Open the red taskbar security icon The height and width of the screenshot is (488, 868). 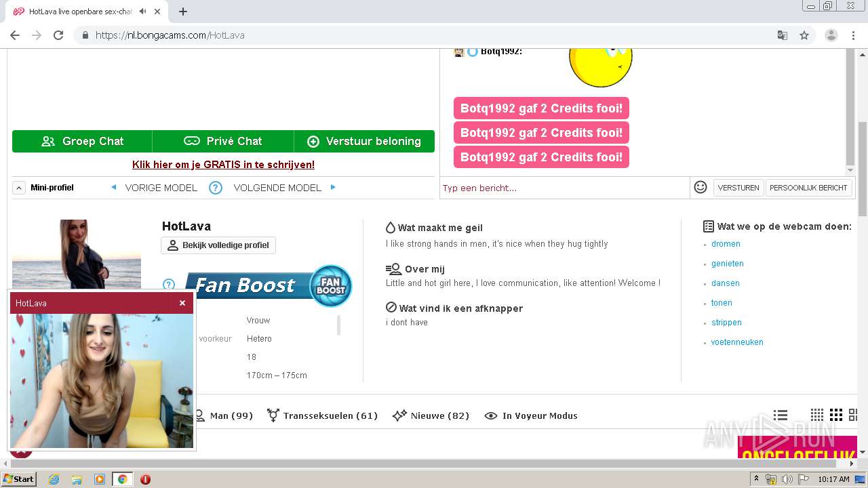point(145,479)
